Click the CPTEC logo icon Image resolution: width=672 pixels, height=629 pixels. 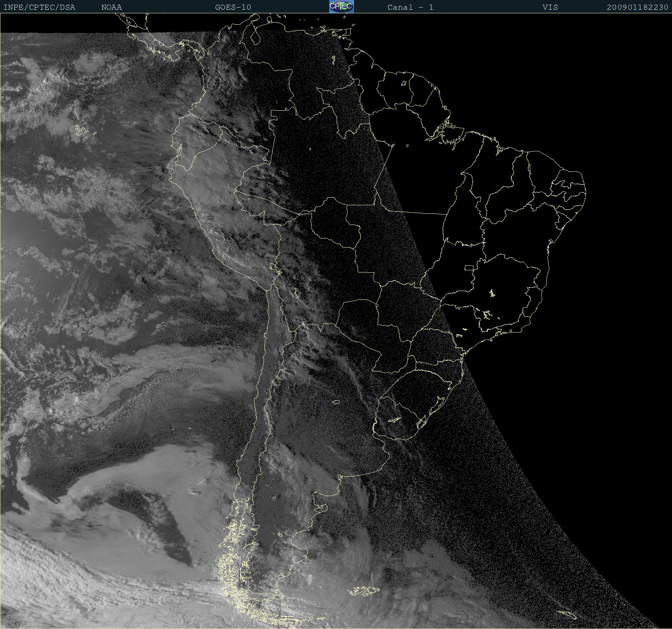(341, 6)
